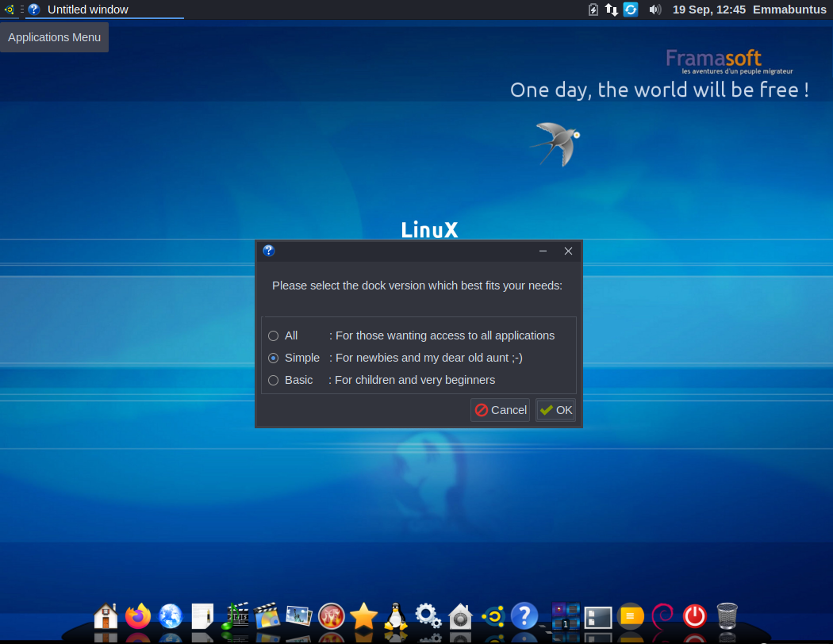Click the gold star dock icon
Screen dimensions: 833x644
364,616
